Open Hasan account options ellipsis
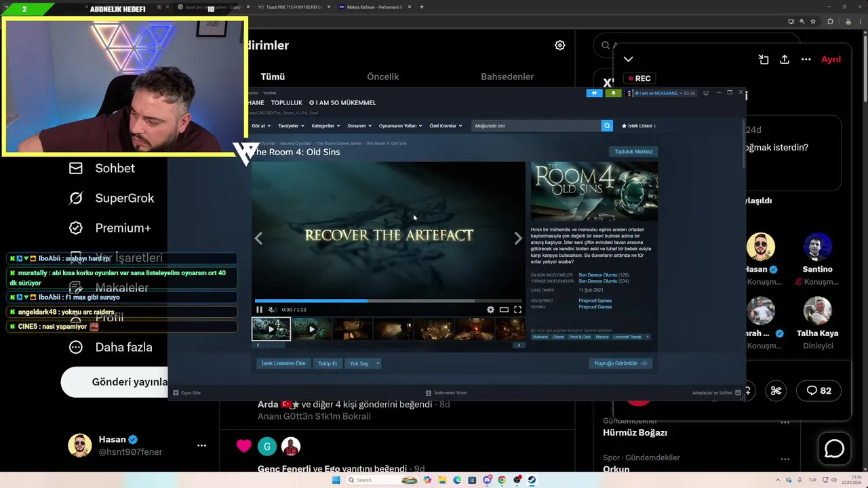 pyautogui.click(x=201, y=445)
